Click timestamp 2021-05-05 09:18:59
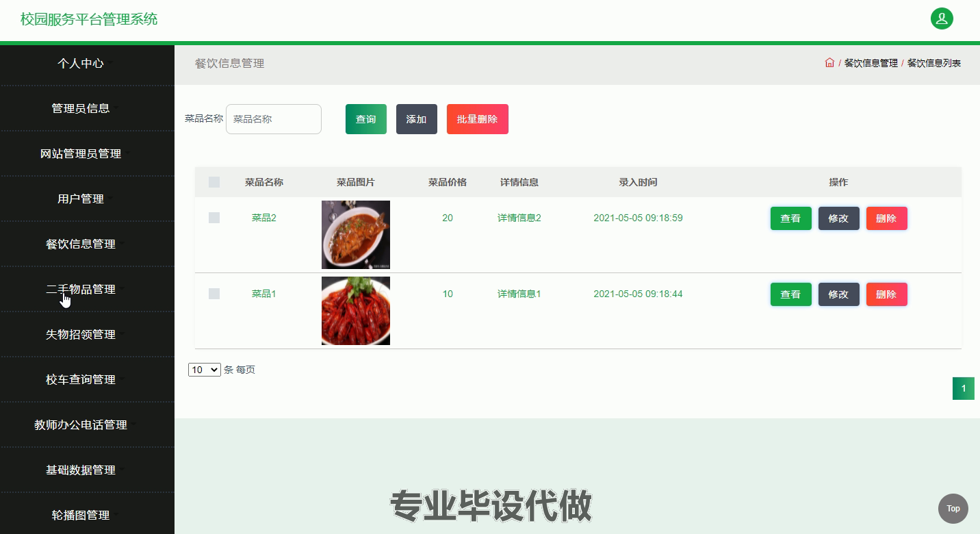 [x=638, y=218]
